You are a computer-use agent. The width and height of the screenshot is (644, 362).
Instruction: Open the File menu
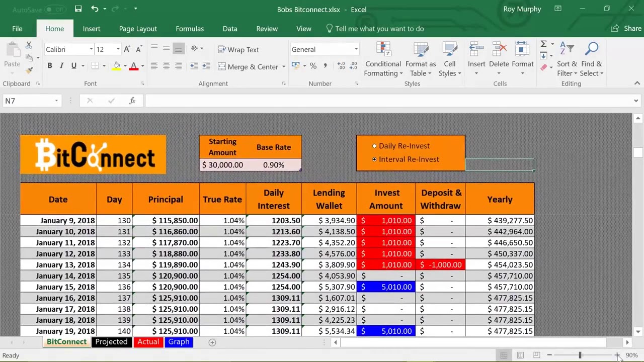coord(17,29)
